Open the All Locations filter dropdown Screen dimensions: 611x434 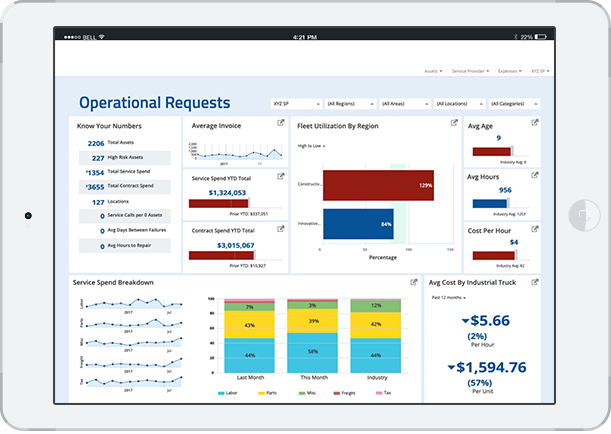pos(459,104)
